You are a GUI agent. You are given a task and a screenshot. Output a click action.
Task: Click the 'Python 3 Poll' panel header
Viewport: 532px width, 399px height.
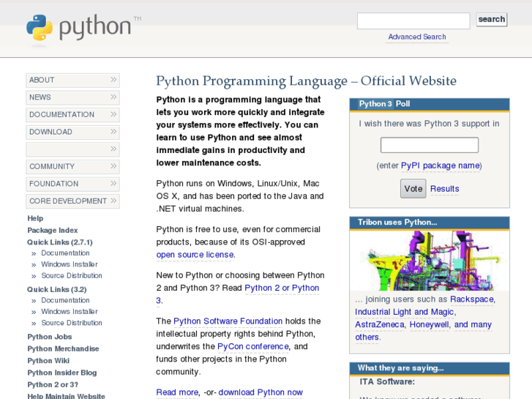tap(430, 104)
